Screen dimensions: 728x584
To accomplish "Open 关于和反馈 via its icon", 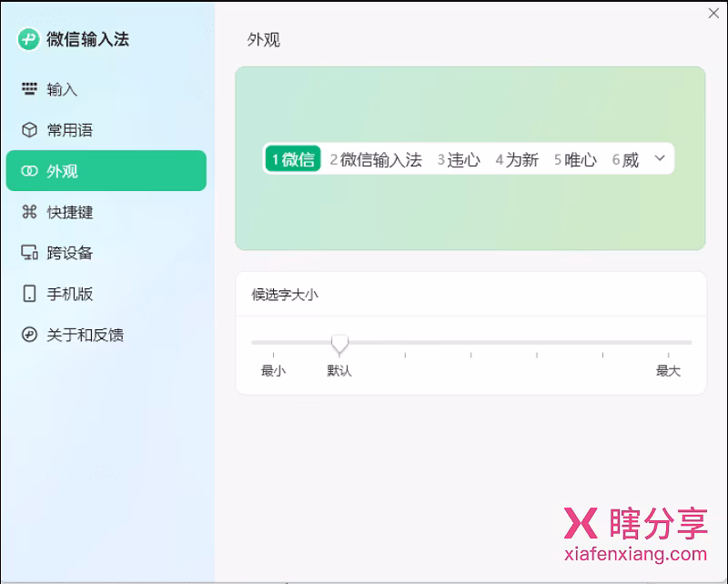I will tap(28, 335).
